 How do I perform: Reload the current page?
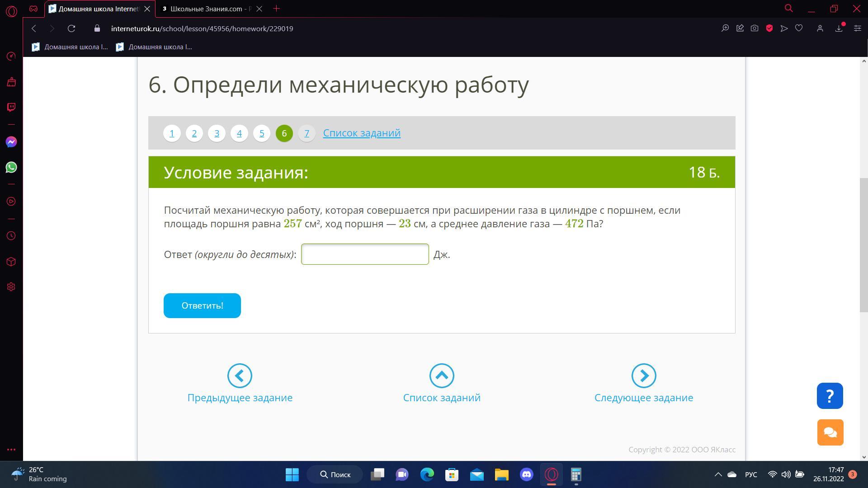pyautogui.click(x=71, y=28)
